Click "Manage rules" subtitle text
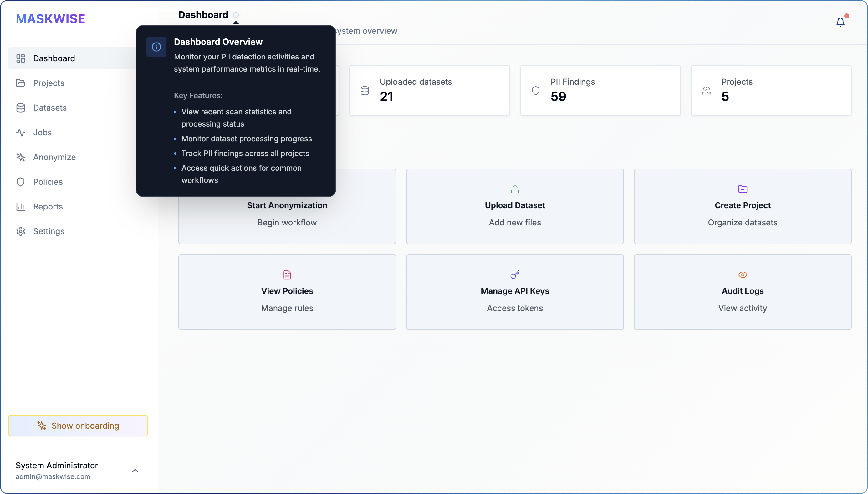Image resolution: width=868 pixels, height=494 pixels. point(287,308)
